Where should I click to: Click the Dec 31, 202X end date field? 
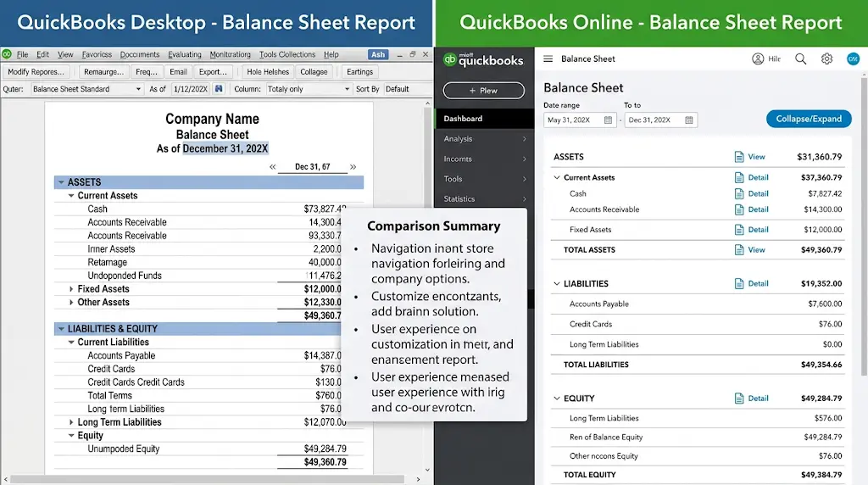[661, 120]
